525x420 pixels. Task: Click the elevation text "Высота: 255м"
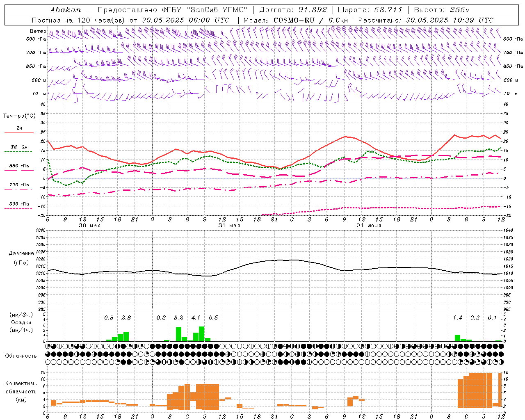442,10
